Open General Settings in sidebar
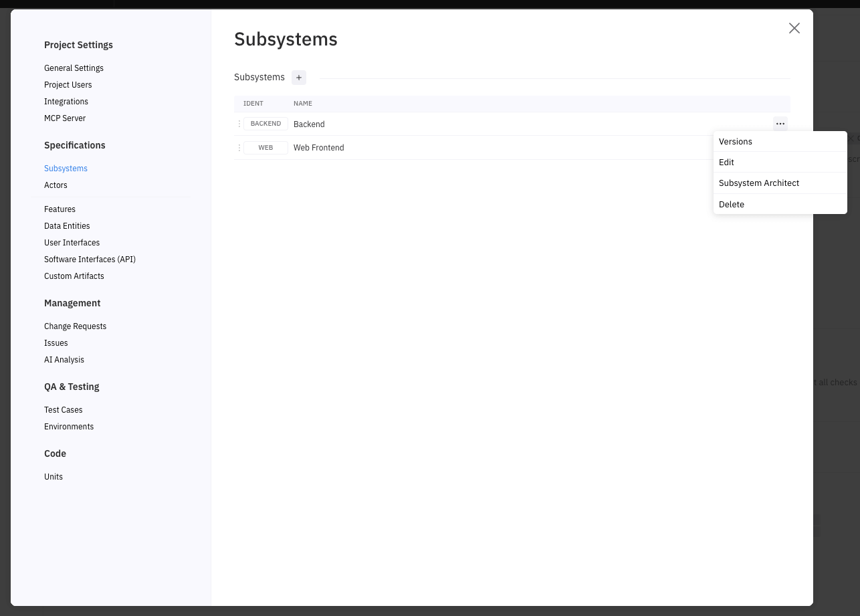 [x=74, y=68]
